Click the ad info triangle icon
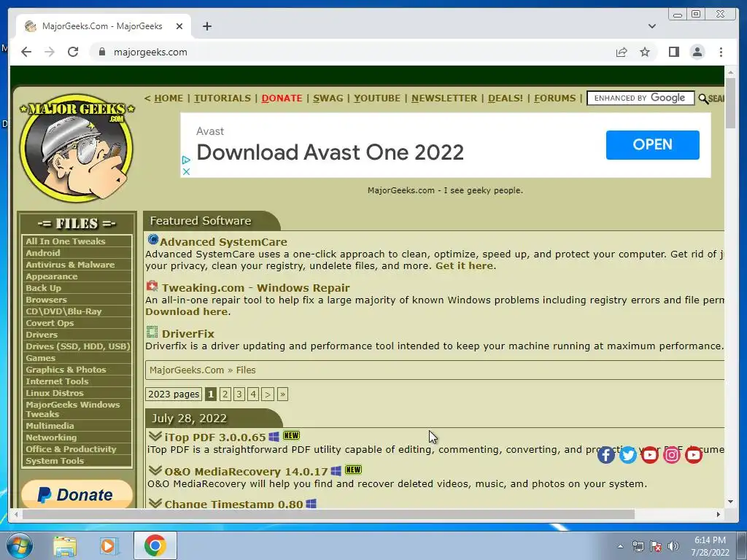 (x=186, y=160)
